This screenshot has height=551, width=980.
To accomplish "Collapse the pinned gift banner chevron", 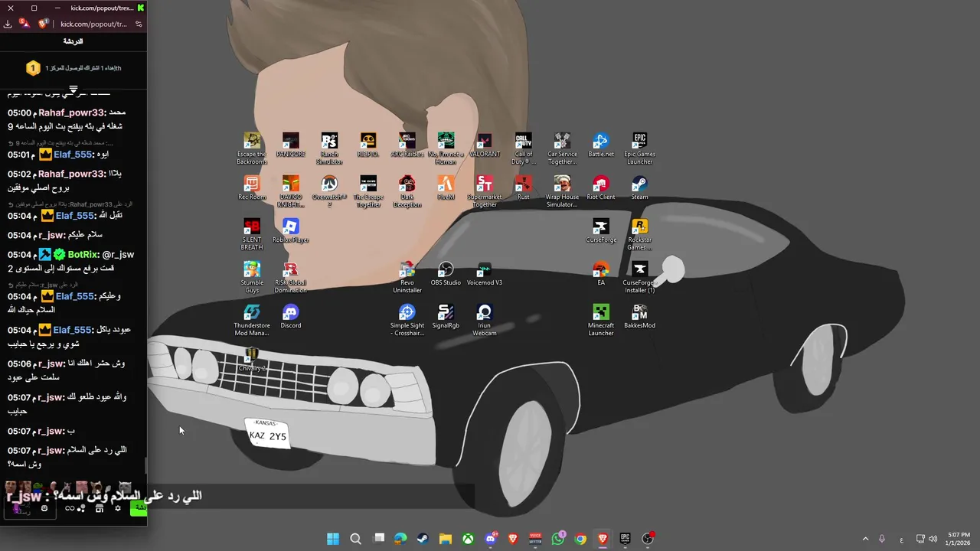I will [x=73, y=90].
